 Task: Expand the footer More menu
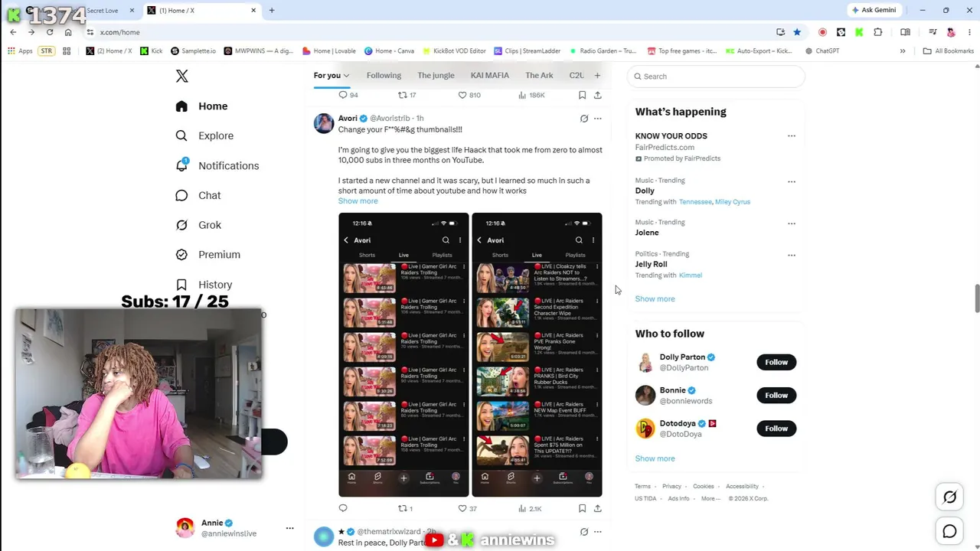(710, 498)
